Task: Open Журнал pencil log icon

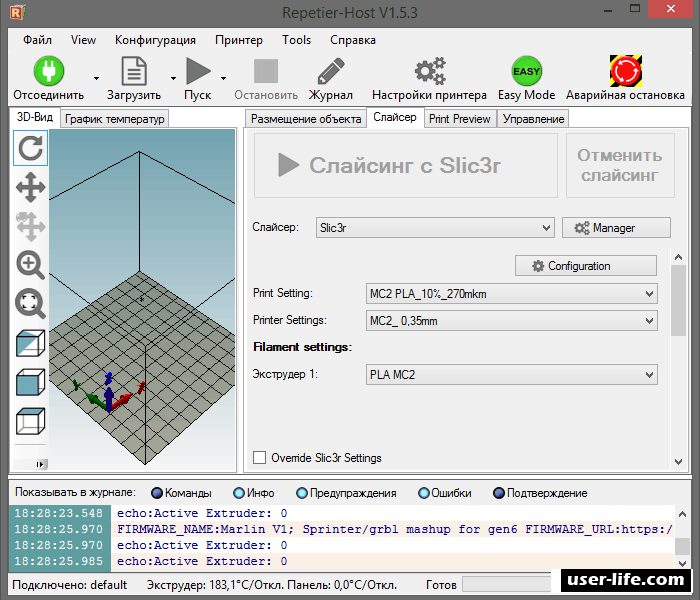Action: 331,71
